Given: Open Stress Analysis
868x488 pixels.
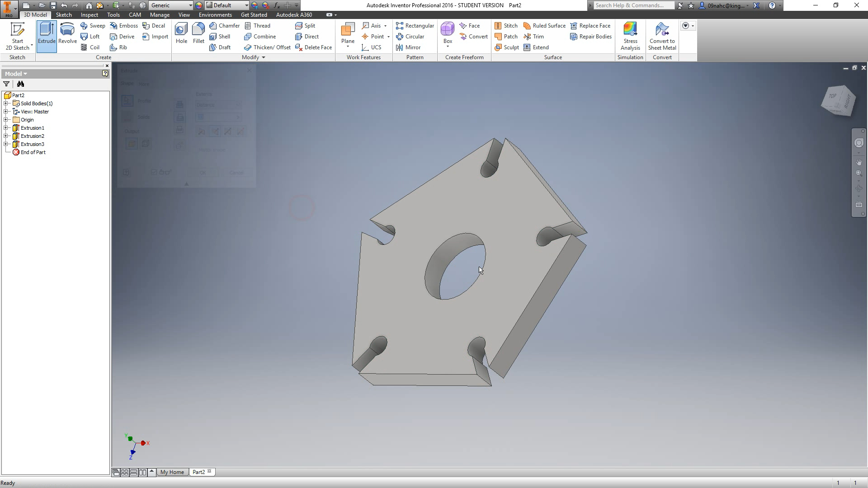Looking at the screenshot, I should 630,36.
